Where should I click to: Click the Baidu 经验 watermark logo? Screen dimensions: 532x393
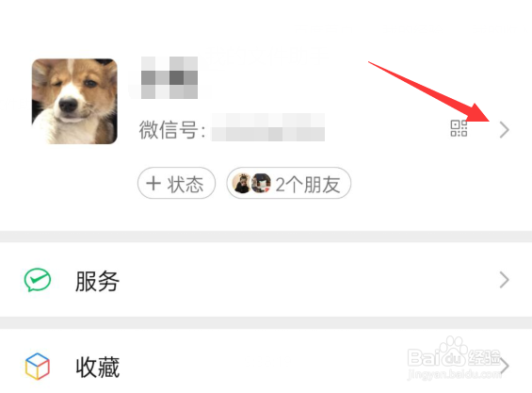pos(454,353)
